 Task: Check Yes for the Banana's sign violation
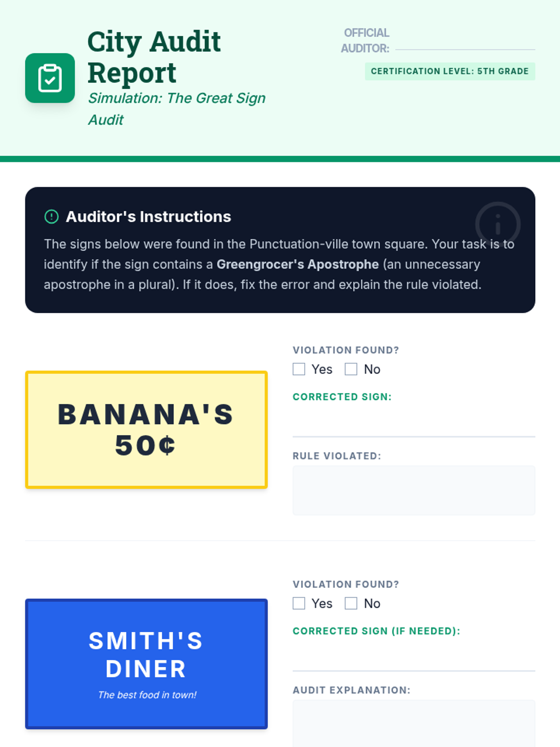[x=299, y=369]
